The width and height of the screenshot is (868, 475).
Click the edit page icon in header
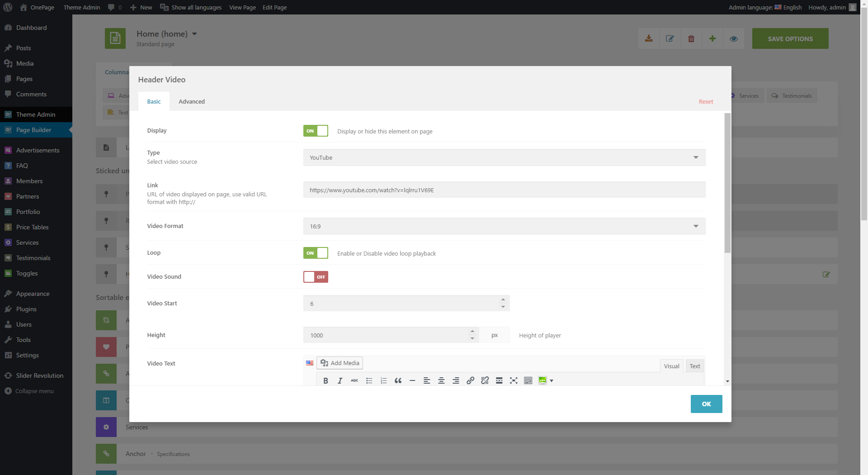tap(670, 38)
